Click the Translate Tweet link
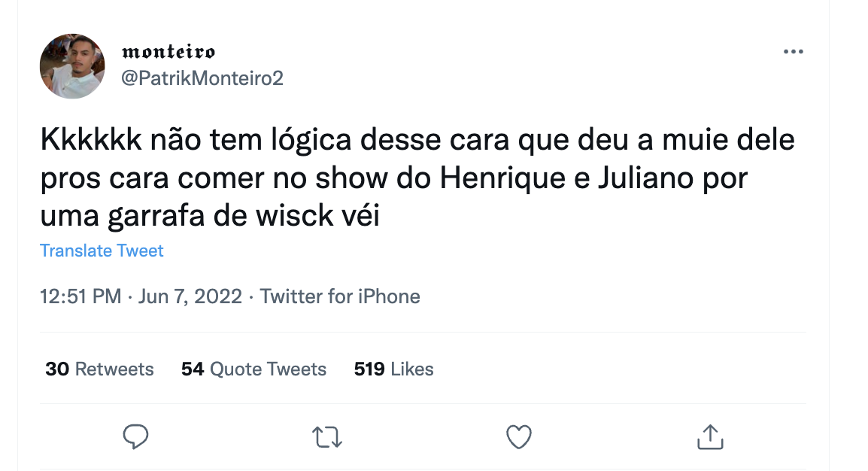The width and height of the screenshot is (868, 471). click(102, 251)
